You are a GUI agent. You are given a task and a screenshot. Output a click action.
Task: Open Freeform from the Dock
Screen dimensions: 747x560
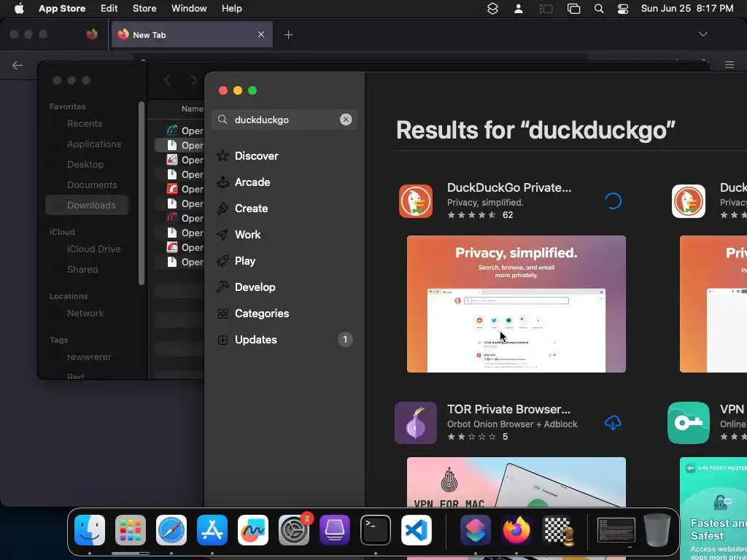click(253, 530)
